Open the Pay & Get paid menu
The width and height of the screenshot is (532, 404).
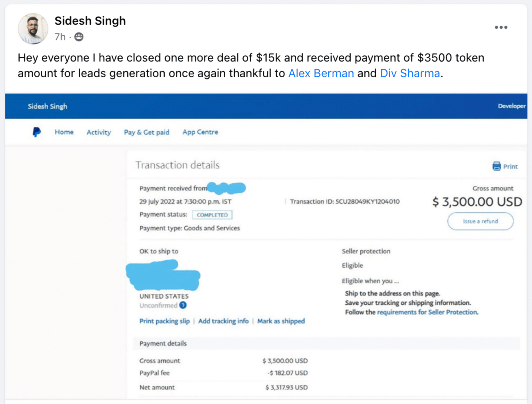146,132
